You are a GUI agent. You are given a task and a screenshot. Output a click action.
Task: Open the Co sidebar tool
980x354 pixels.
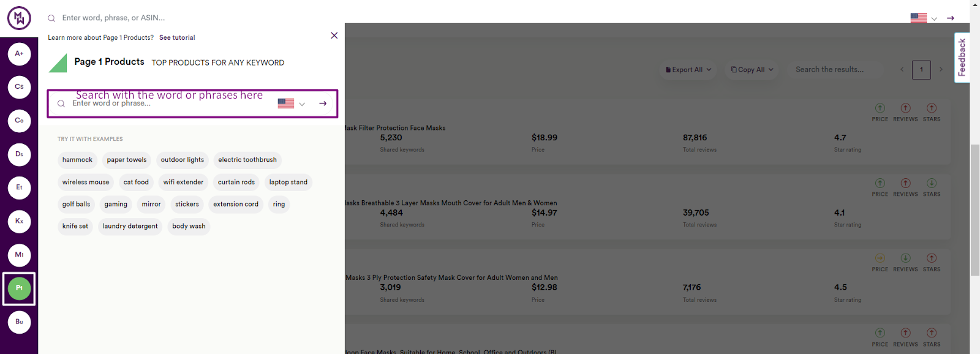coord(19,121)
